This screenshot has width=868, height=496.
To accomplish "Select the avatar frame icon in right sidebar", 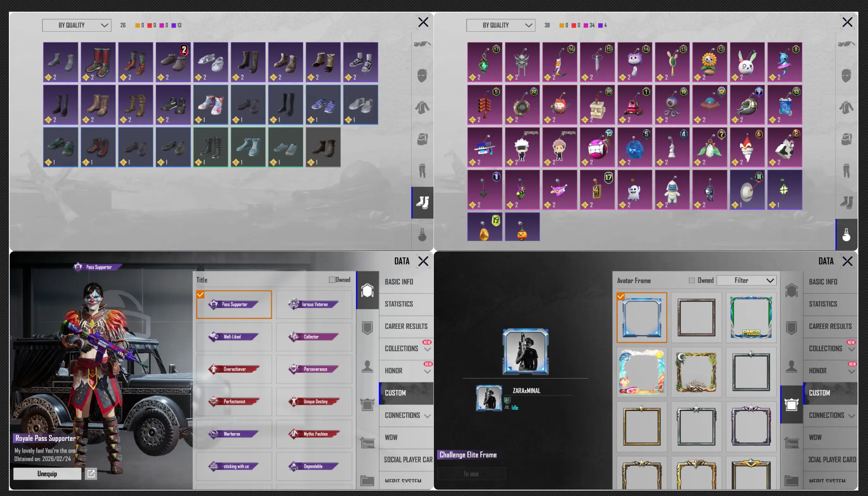I will tap(791, 404).
